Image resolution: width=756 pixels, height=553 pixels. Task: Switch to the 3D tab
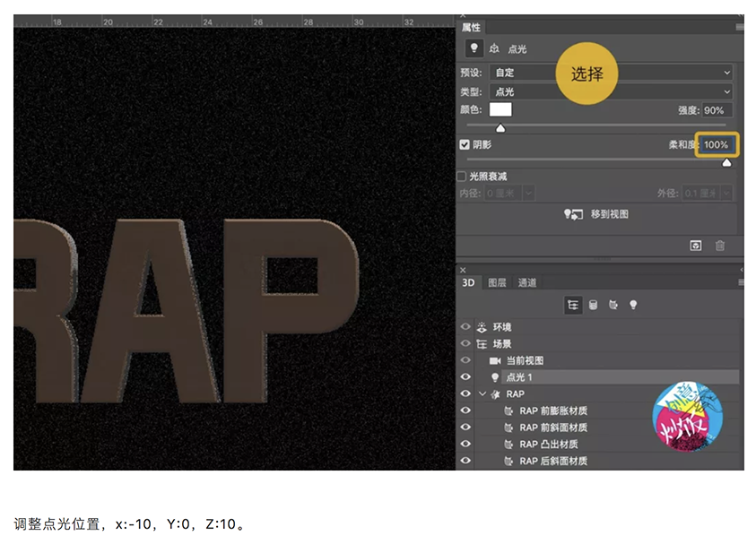pyautogui.click(x=468, y=282)
